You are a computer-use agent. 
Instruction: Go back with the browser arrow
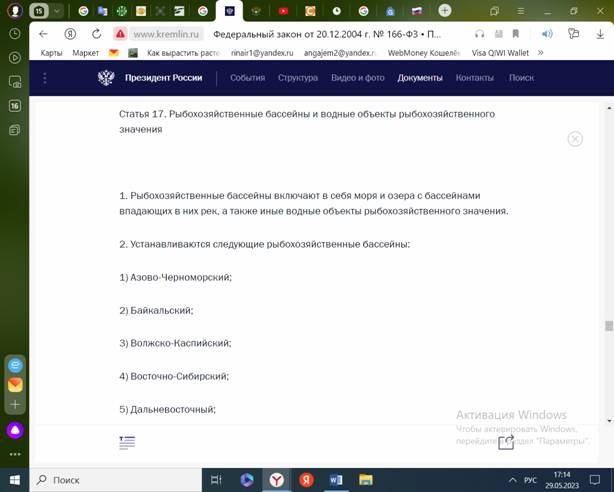coord(43,34)
